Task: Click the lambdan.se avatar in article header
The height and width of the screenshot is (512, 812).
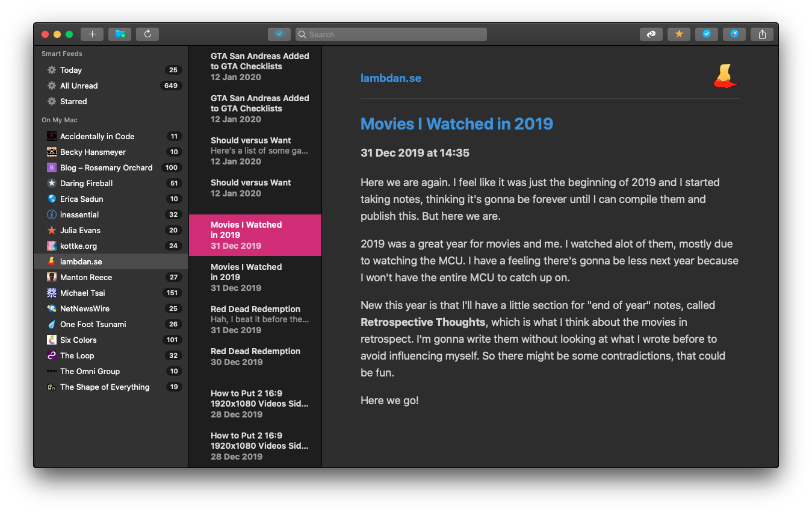Action: (725, 76)
